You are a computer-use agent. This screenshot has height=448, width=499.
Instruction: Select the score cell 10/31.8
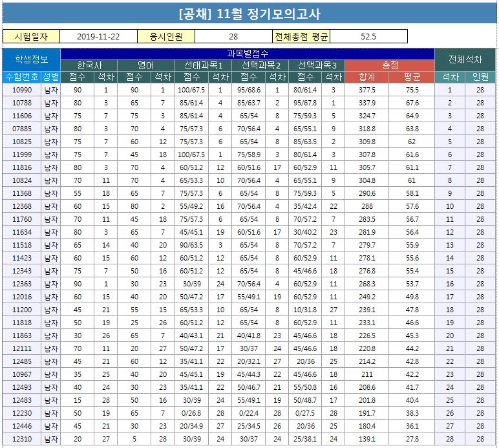pos(305,310)
